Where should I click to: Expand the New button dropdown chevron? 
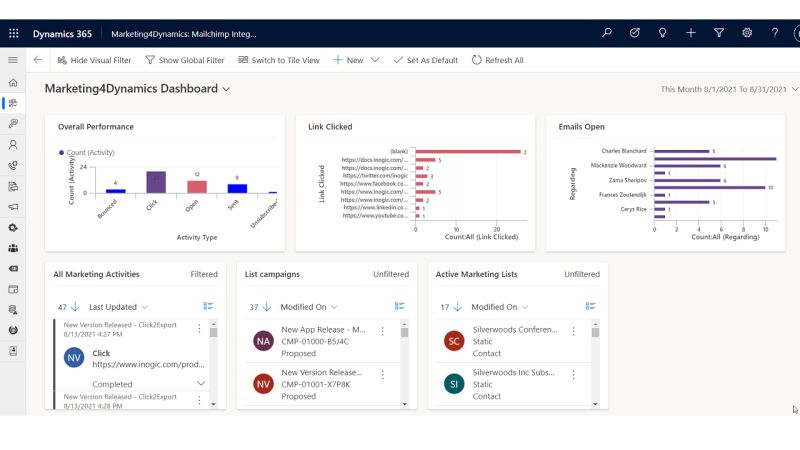pyautogui.click(x=375, y=60)
